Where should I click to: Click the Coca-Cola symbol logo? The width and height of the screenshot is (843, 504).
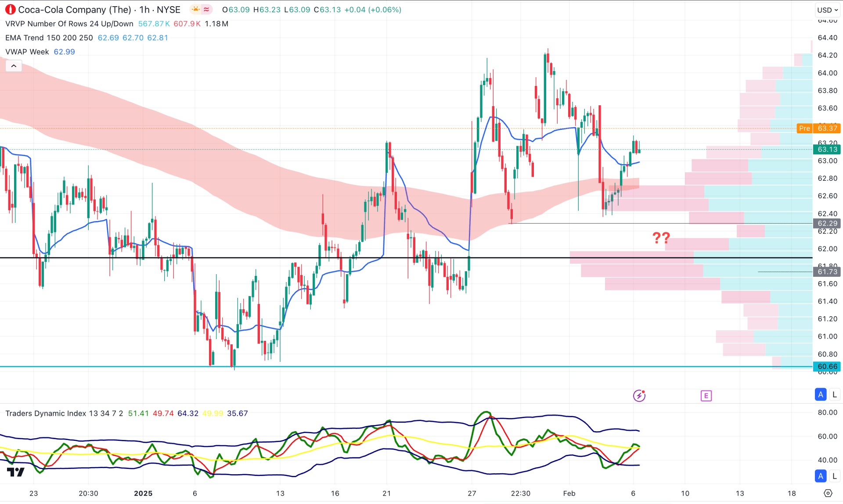point(10,9)
